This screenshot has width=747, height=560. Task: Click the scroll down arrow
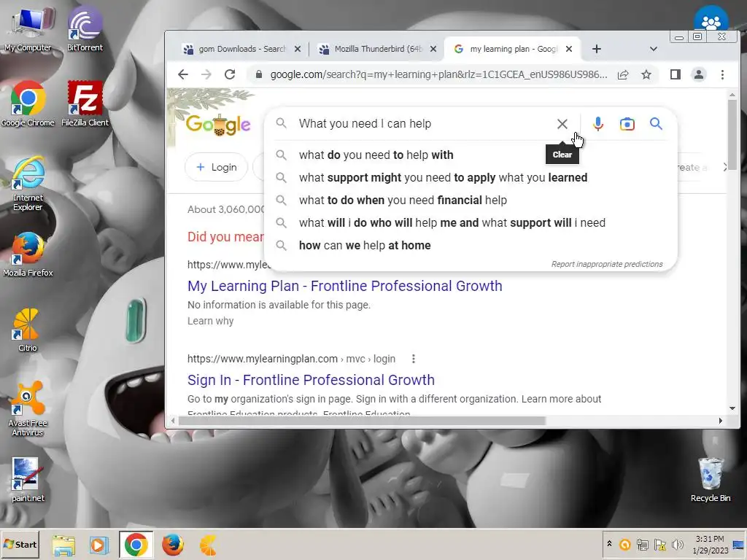732,408
